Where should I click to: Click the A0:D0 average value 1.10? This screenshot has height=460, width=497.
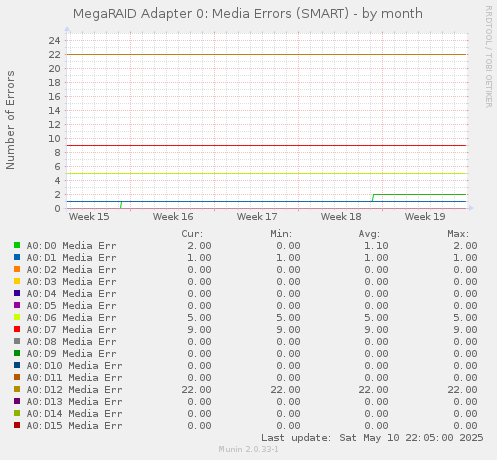tap(376, 246)
